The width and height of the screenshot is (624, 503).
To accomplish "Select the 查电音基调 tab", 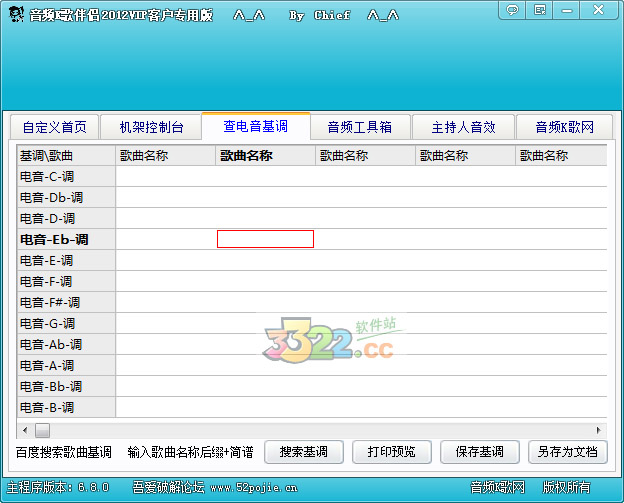I will [x=256, y=126].
